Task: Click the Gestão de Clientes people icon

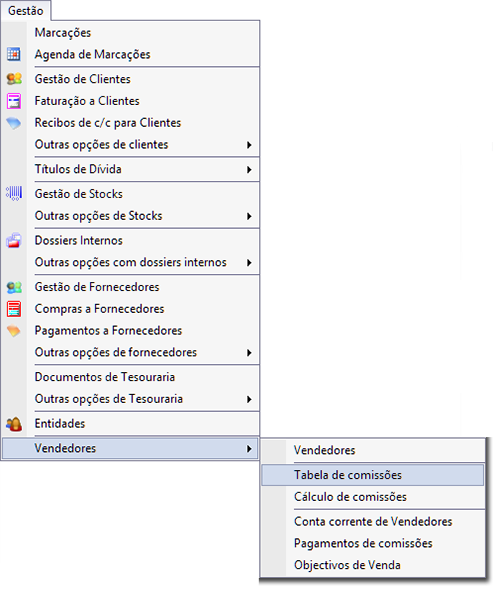Action: (14, 79)
